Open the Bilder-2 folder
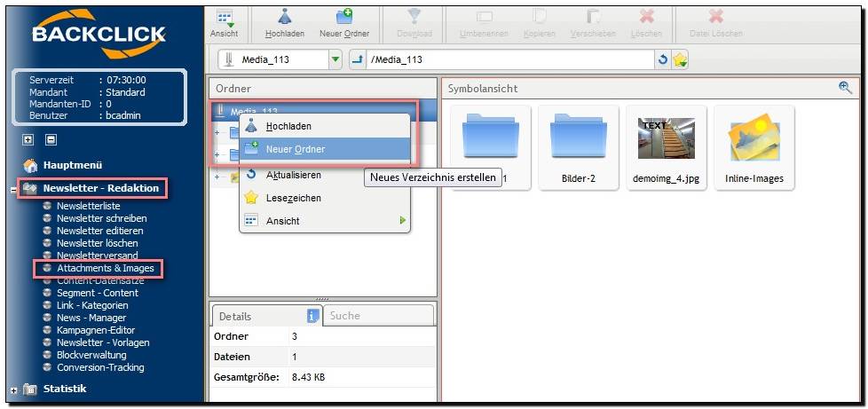The height and width of the screenshot is (409, 868). click(579, 148)
